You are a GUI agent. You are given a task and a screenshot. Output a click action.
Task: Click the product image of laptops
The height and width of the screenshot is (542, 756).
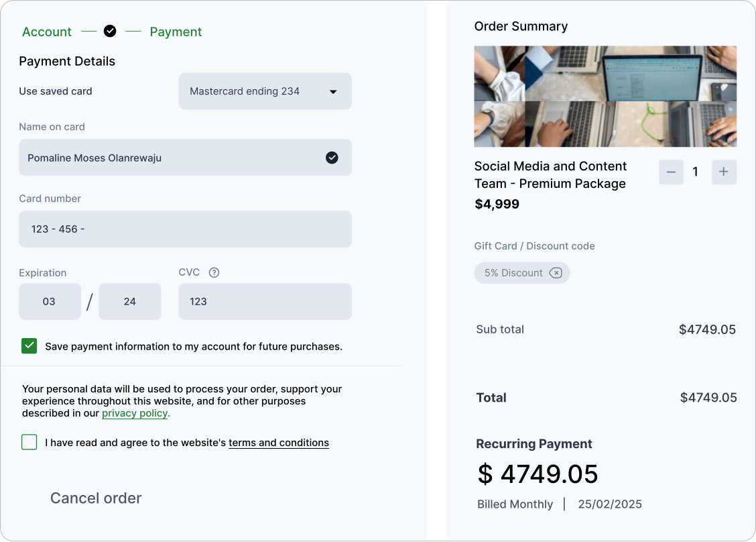(605, 97)
